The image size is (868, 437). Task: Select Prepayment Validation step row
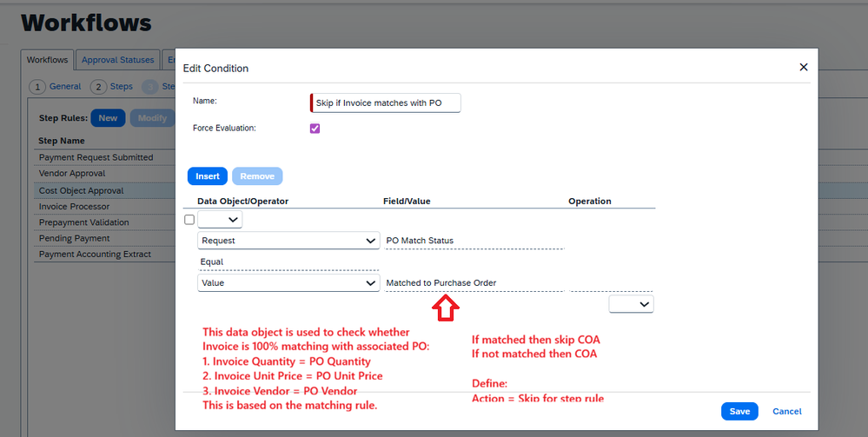tap(104, 222)
